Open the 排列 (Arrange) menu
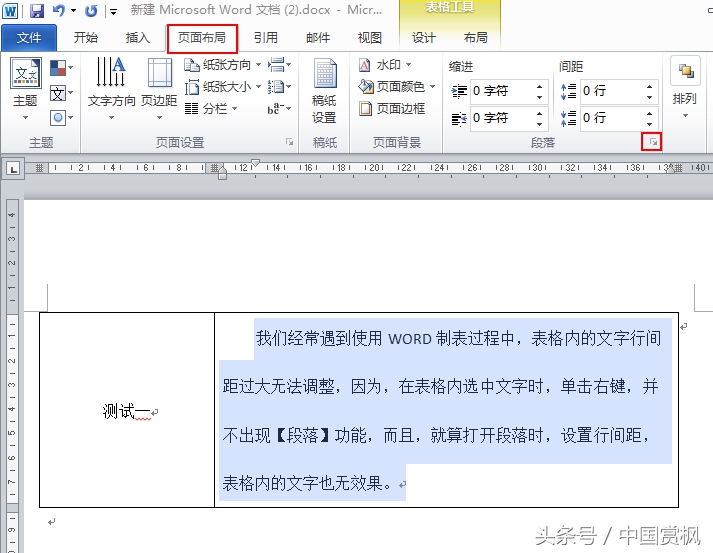Viewport: 713px width, 553px height. coord(685,89)
